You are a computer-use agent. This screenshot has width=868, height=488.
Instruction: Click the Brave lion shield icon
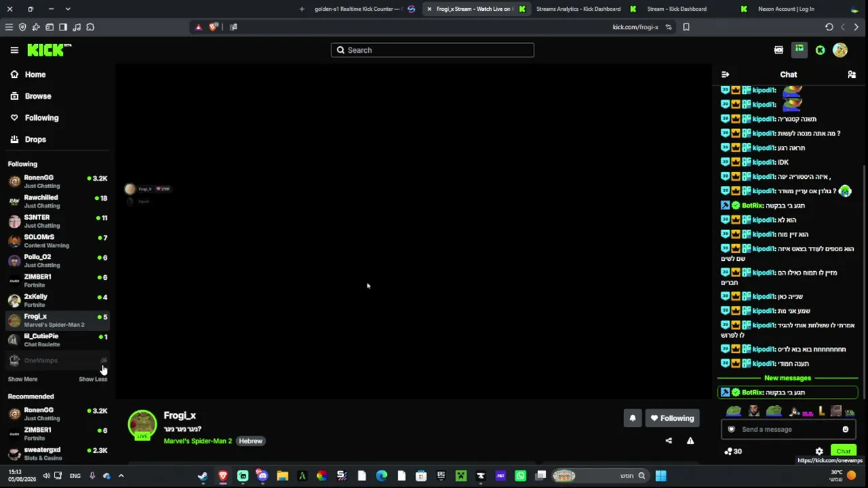[x=214, y=27]
